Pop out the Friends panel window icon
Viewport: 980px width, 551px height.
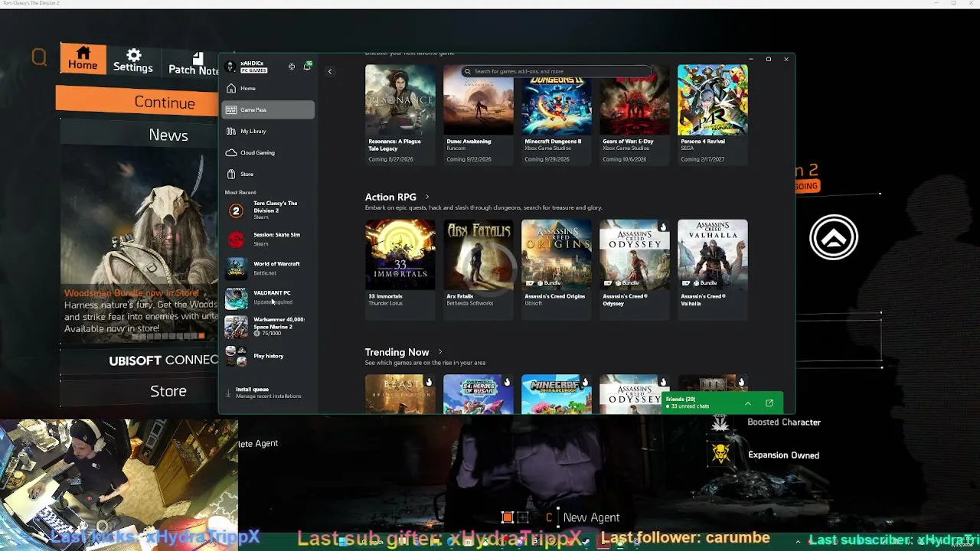769,403
